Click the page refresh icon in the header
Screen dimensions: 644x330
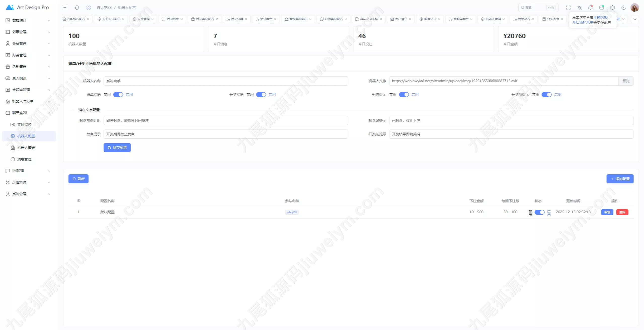coord(77,8)
